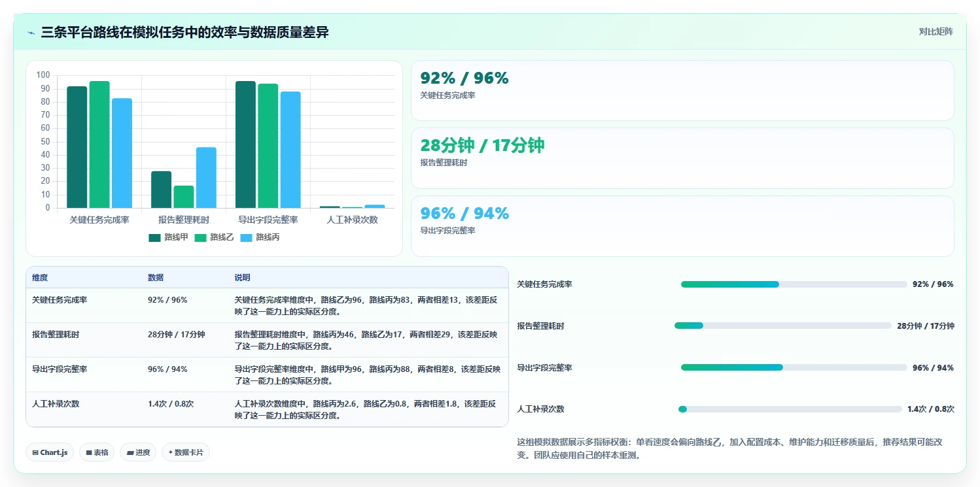Click the 关键任务完成率 progress bar

(794, 284)
